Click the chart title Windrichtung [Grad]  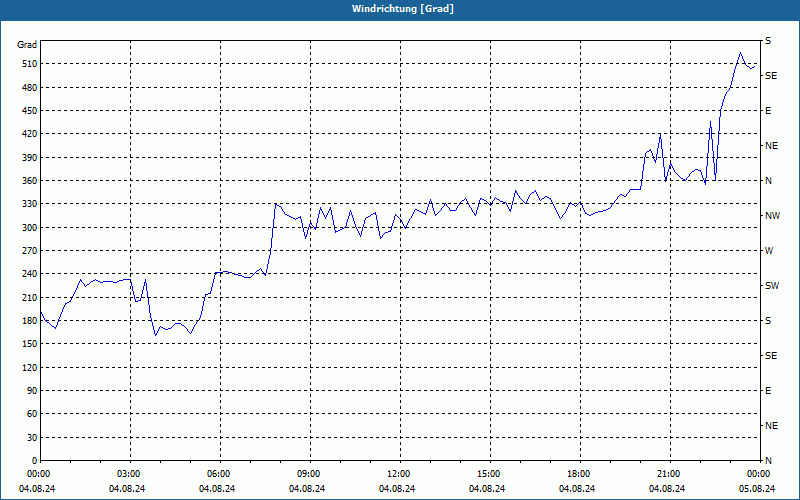pos(403,9)
